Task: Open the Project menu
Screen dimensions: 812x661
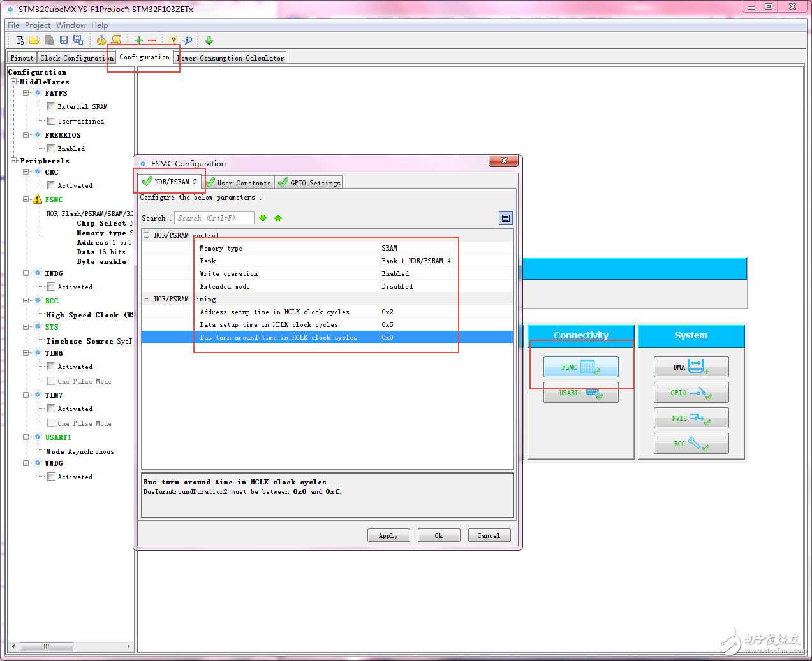Action: coord(38,25)
